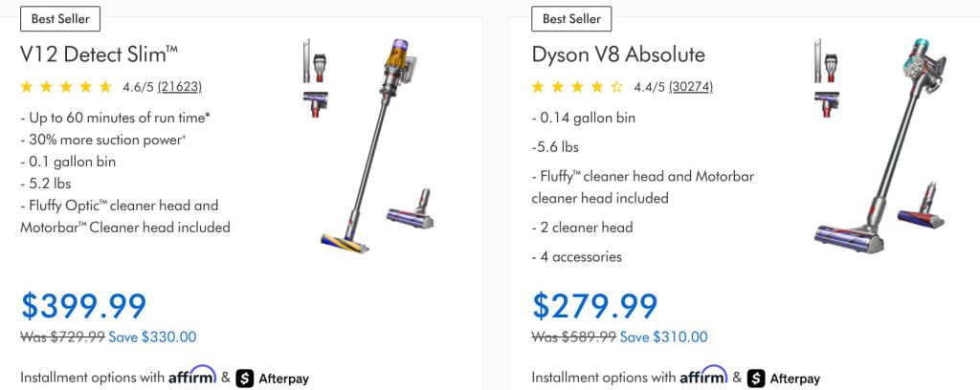
Task: Click the Affirm logo under Dyson V8 Absolute
Action: coord(704,376)
